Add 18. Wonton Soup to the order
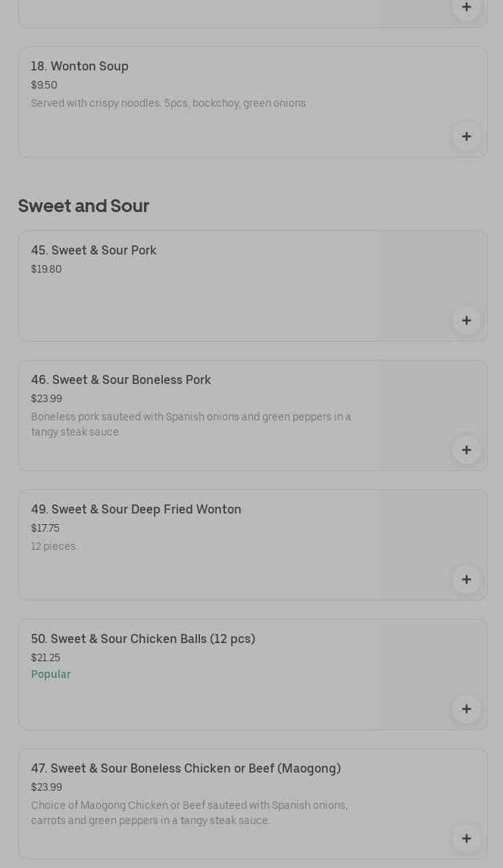 (x=466, y=136)
